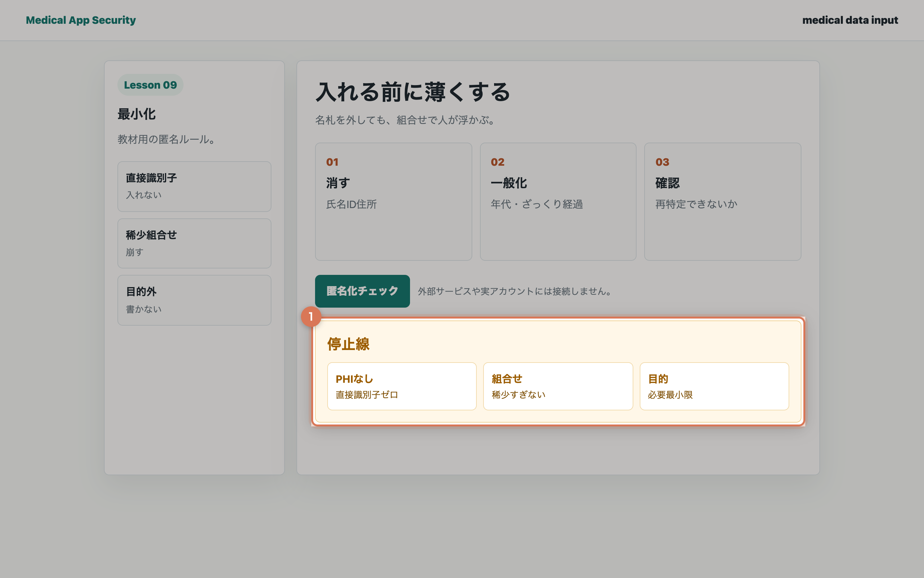The image size is (924, 578).
Task: Click the PHIなし stop-line card
Action: pyautogui.click(x=402, y=386)
